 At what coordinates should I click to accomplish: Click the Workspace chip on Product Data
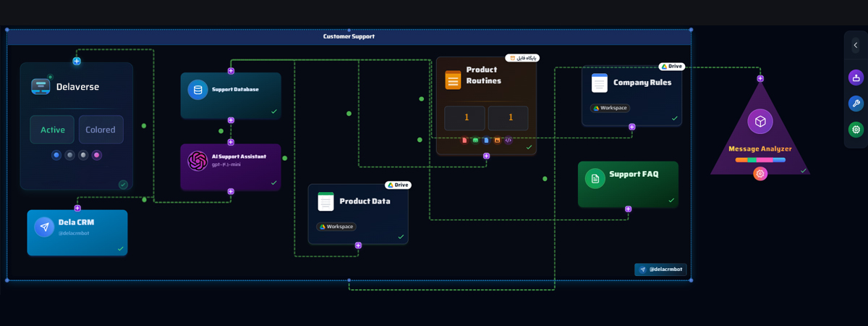coord(336,227)
